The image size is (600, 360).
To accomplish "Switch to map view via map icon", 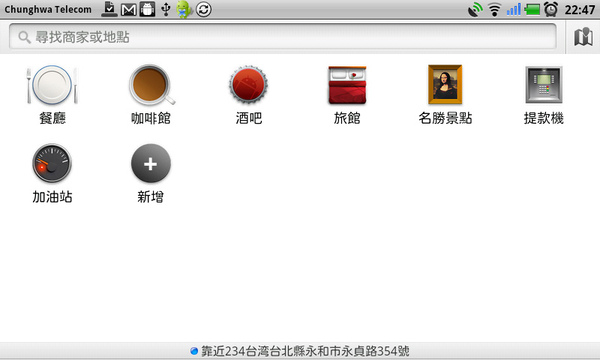I will coord(583,37).
